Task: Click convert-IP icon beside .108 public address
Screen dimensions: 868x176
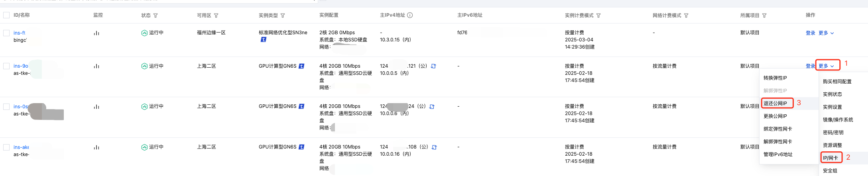Action: click(434, 147)
